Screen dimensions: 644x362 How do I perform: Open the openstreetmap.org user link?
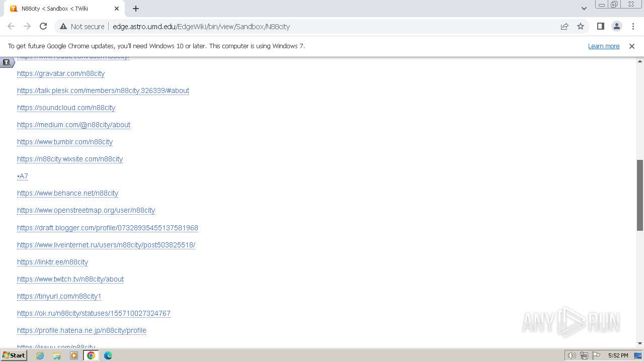pyautogui.click(x=86, y=210)
